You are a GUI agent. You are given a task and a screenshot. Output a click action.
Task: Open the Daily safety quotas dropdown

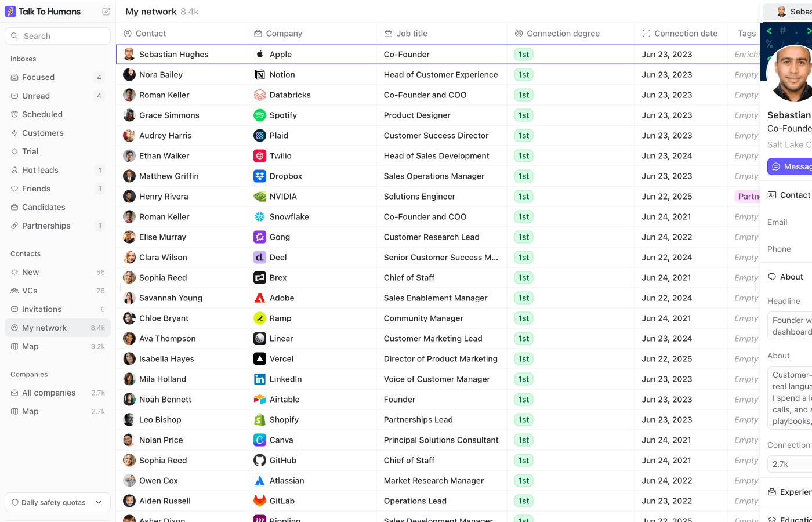tap(57, 502)
